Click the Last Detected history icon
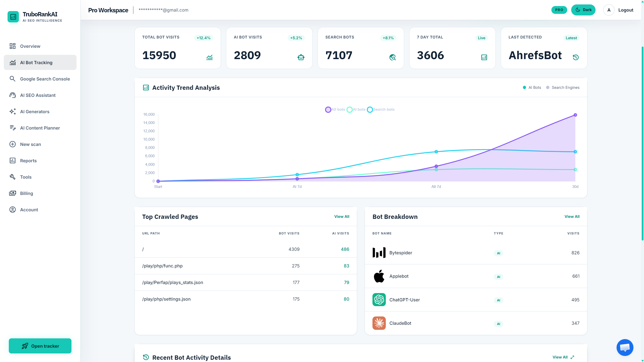The height and width of the screenshot is (362, 644). 576,57
